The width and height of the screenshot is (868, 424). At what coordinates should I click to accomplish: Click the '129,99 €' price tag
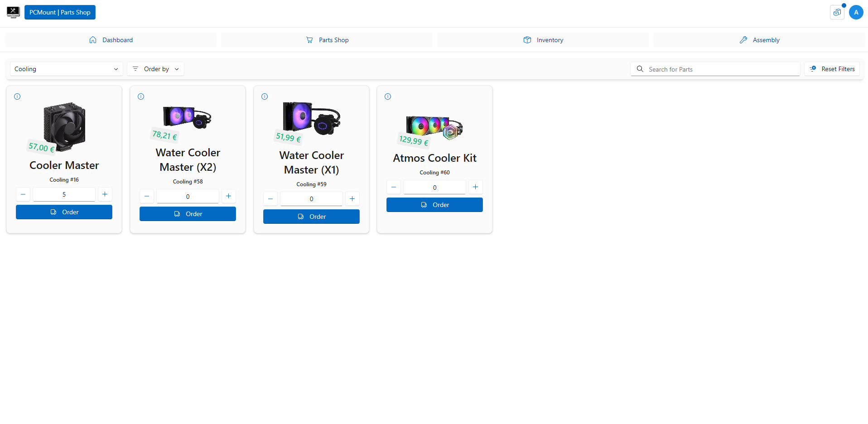click(413, 140)
